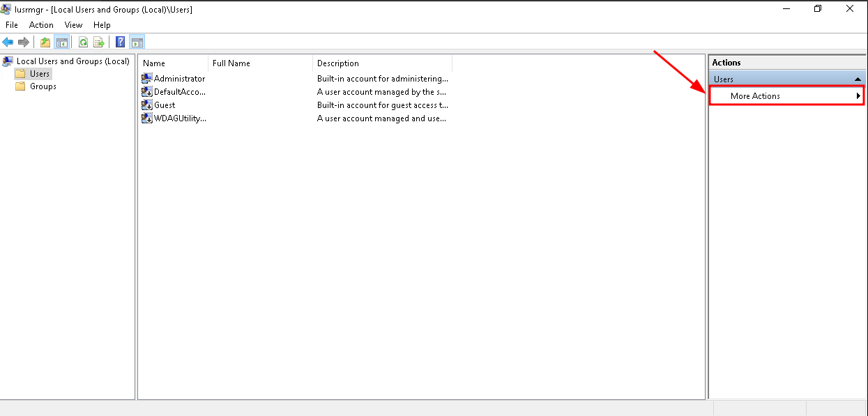Open Help via the question mark icon

(x=120, y=42)
